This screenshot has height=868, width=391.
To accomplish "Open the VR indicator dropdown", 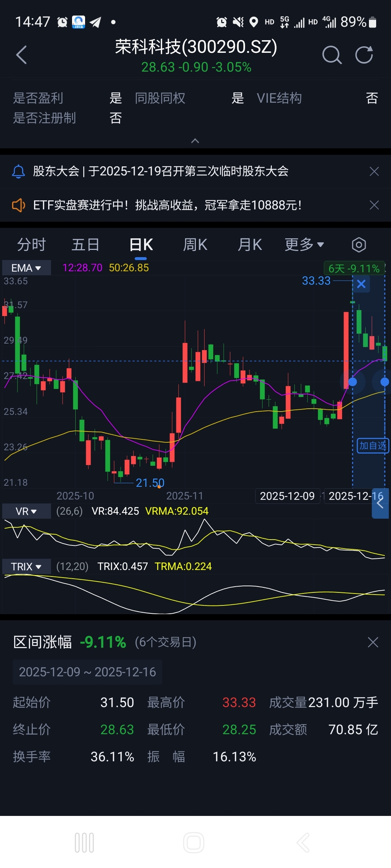I will click(x=26, y=511).
